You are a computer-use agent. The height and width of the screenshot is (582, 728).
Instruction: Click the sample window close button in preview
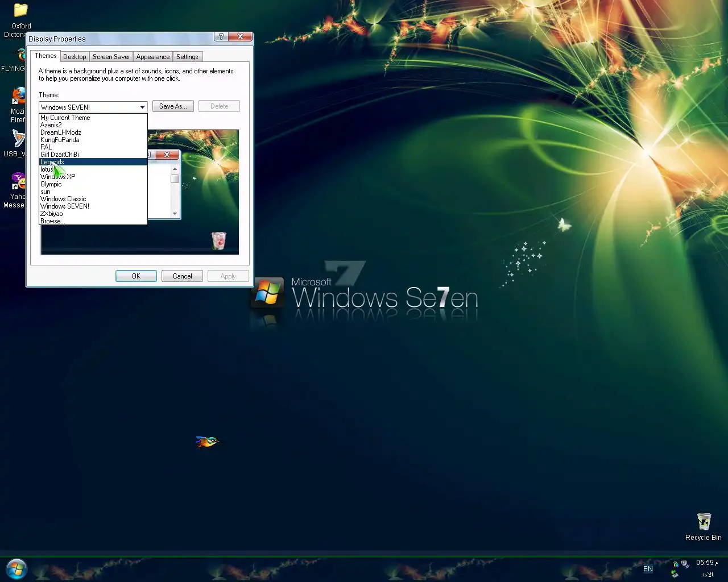point(167,155)
